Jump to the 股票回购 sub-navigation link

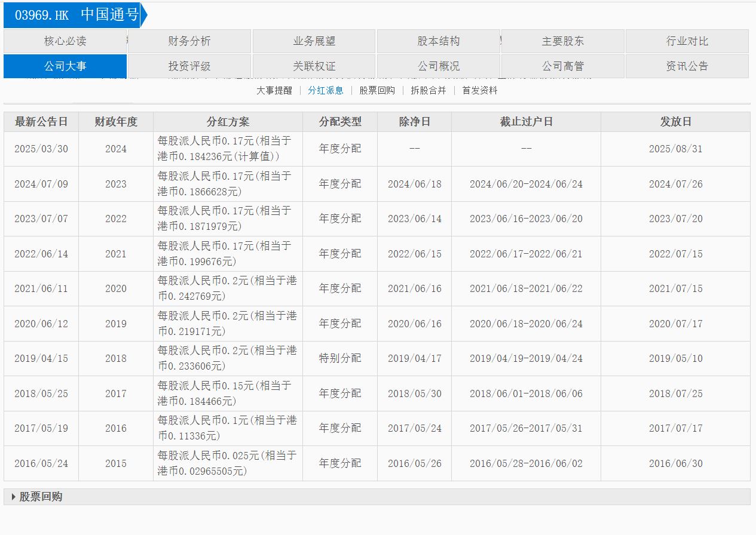point(377,91)
